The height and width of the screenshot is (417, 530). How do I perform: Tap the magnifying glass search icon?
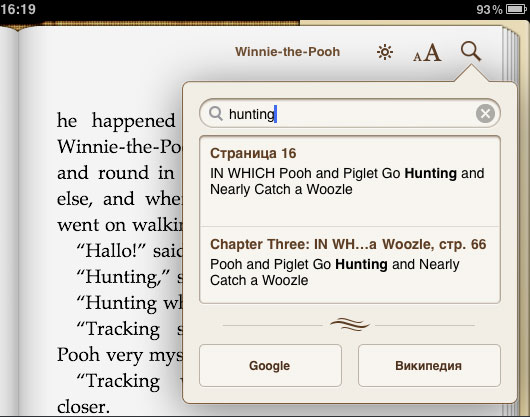471,52
